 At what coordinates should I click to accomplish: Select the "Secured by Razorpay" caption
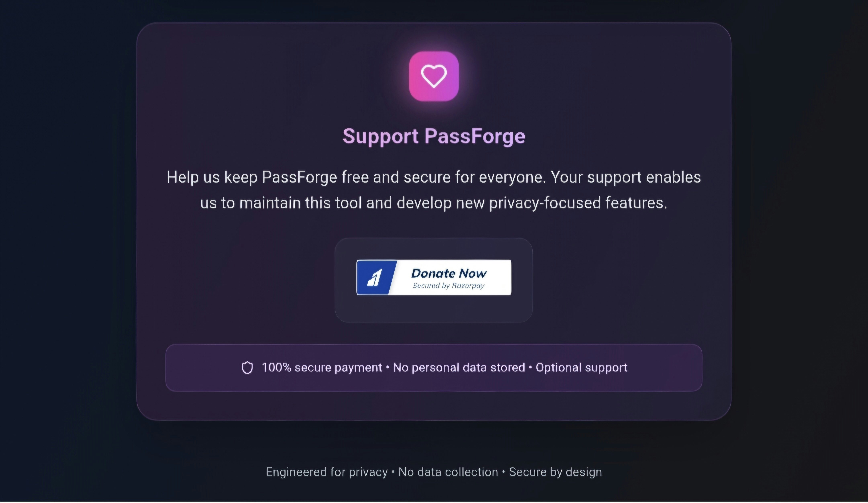click(448, 286)
